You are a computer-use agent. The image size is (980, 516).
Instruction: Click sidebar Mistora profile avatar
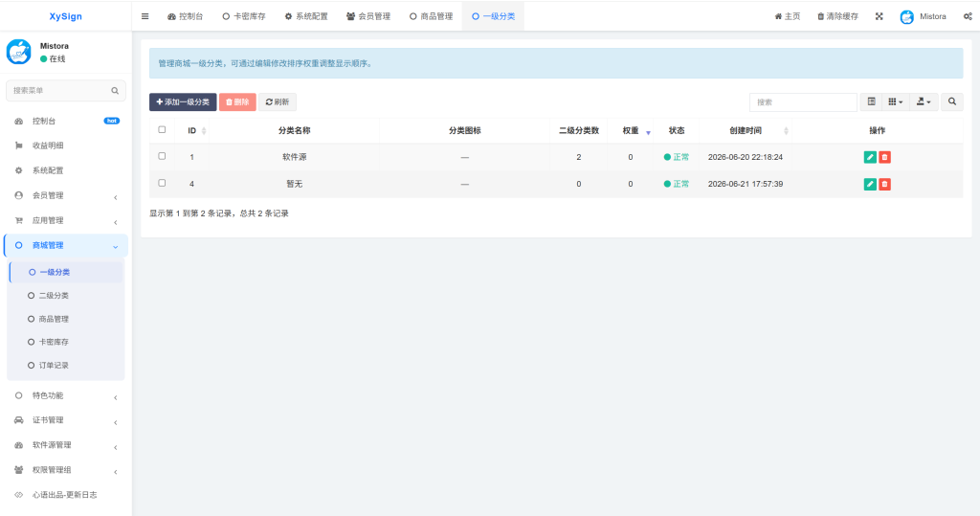click(x=19, y=52)
